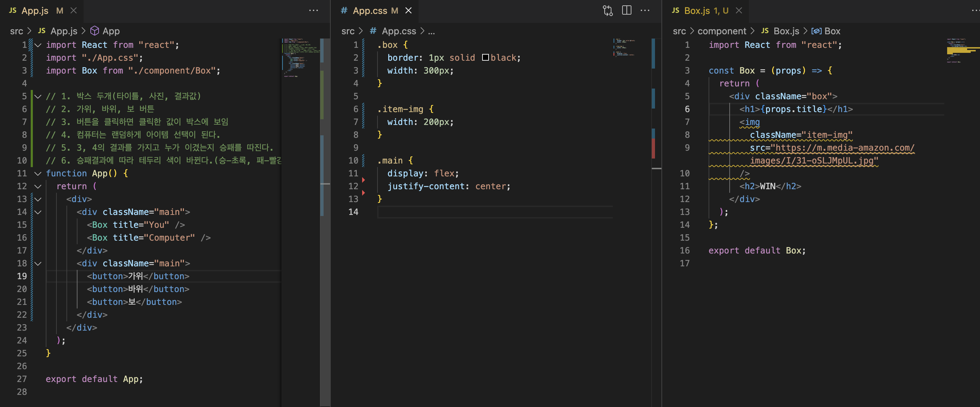Fold first main div at line 14

pos(38,212)
